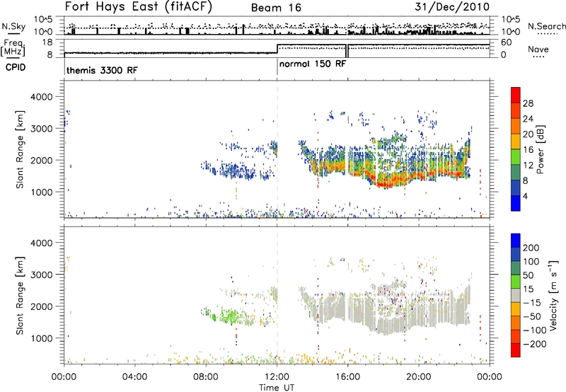
Task: Pick the gray Velocity colorbar segment between 15 and -15
Action: tap(516, 296)
